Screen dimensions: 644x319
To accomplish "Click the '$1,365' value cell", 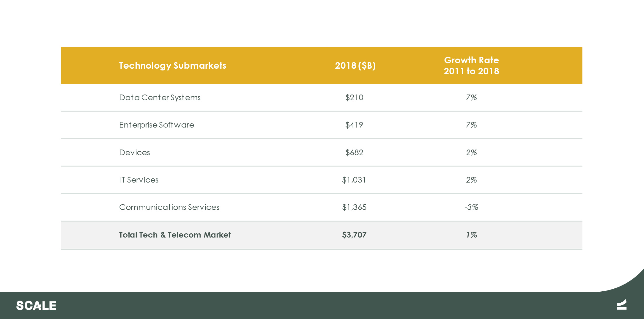I will click(x=354, y=207).
